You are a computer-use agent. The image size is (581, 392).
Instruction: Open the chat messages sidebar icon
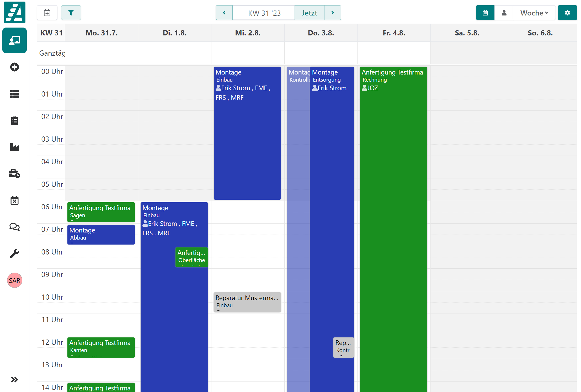click(14, 227)
